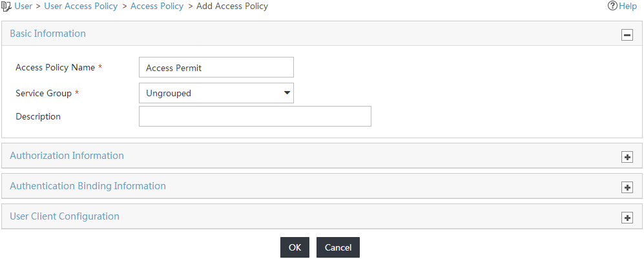Click the plus icon for Authentication Binding Information

pos(627,187)
